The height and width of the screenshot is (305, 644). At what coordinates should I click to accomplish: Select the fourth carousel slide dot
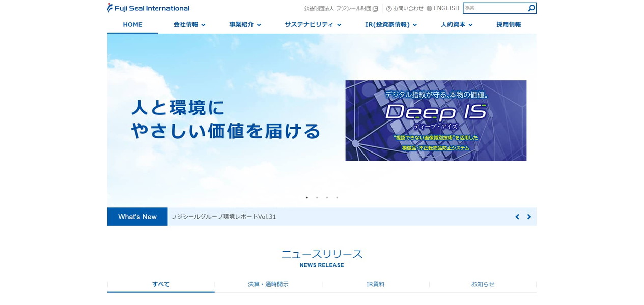pos(337,197)
